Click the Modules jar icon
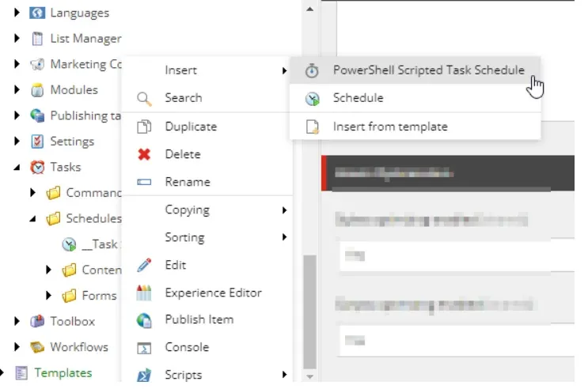The width and height of the screenshot is (588, 389). (37, 90)
